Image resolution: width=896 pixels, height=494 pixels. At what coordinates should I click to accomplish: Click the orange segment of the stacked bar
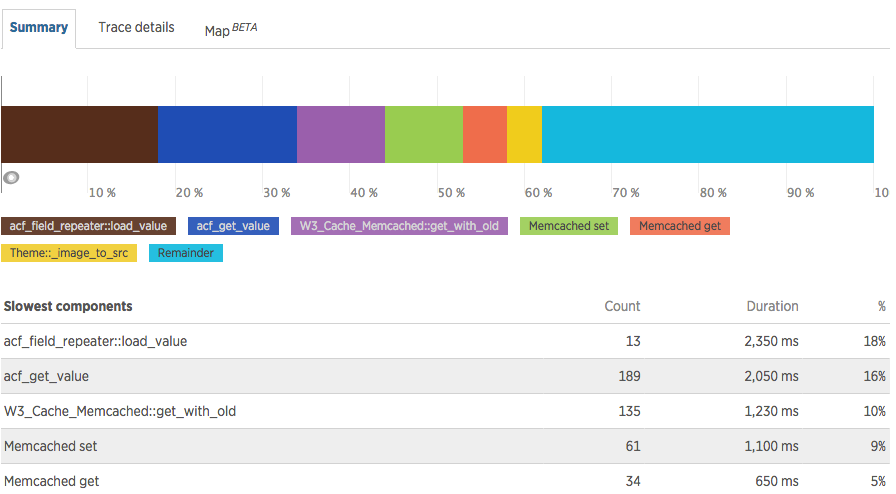click(x=485, y=134)
